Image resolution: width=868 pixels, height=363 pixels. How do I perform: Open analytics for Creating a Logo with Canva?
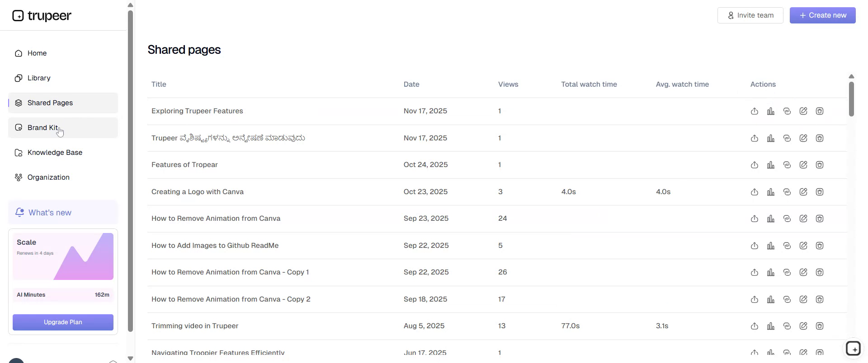pyautogui.click(x=771, y=192)
